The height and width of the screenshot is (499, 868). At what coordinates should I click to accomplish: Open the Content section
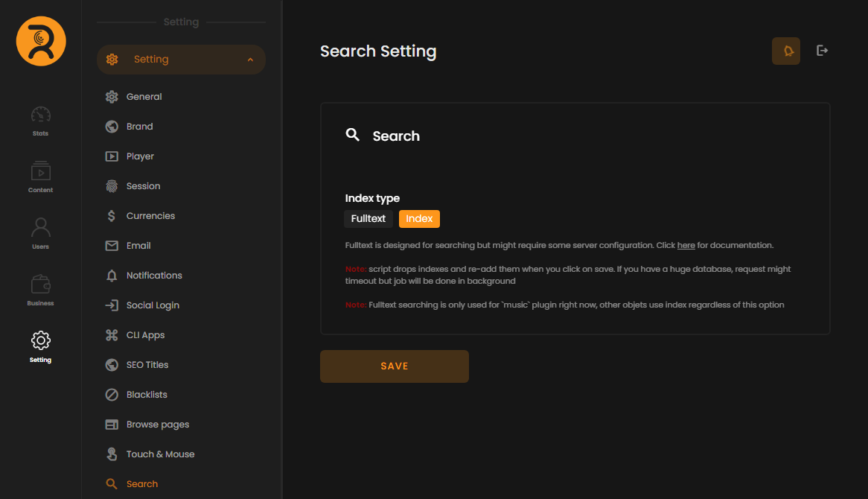[x=40, y=177]
